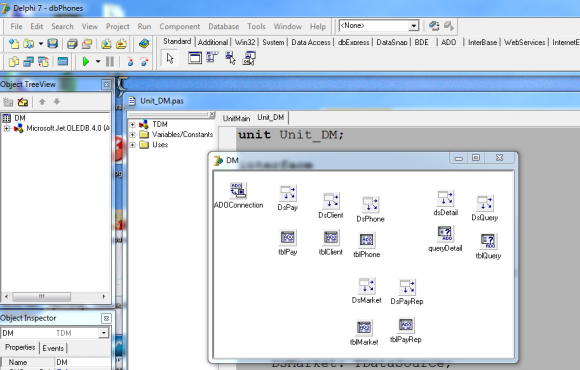
Task: Expand the Microsoft.Jet.OLEDB.4.0 tree node
Action: (x=6, y=128)
